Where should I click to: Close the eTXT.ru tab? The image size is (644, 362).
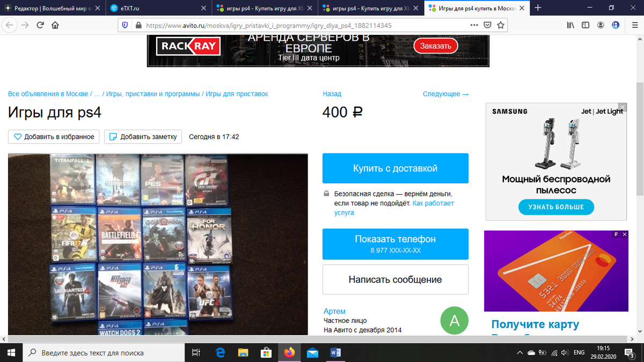tap(203, 8)
